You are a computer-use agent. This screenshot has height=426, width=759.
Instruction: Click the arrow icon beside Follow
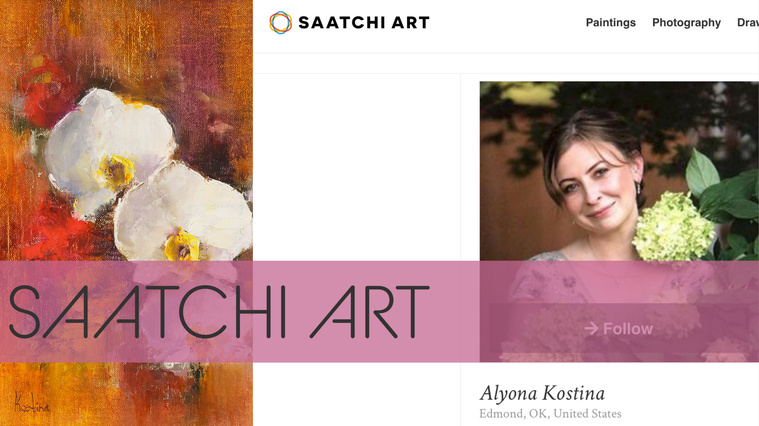(x=591, y=329)
